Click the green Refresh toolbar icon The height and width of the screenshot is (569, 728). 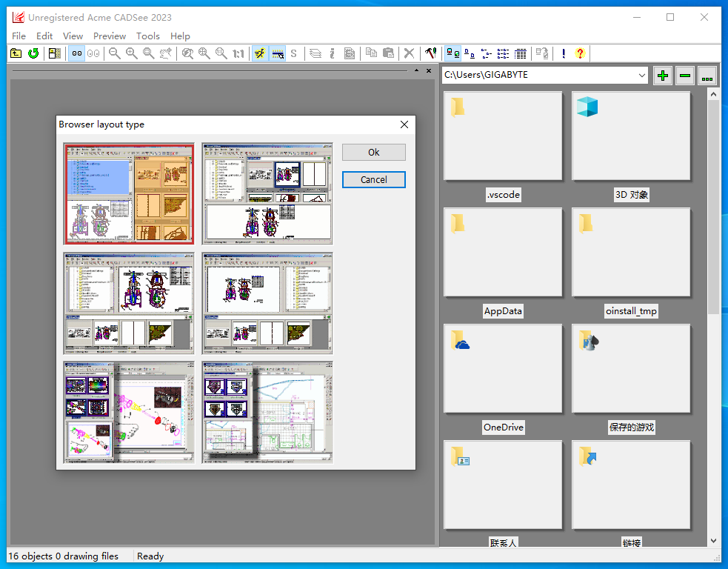[x=33, y=53]
